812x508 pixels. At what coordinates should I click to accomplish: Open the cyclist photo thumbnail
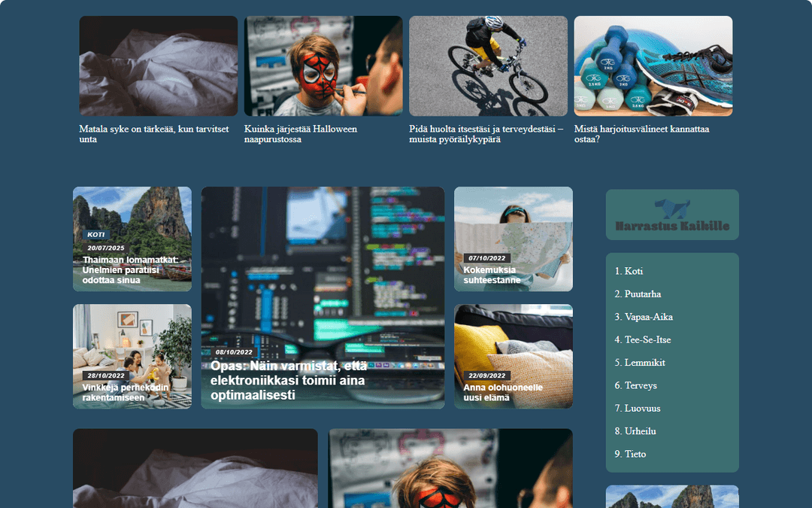(x=489, y=65)
